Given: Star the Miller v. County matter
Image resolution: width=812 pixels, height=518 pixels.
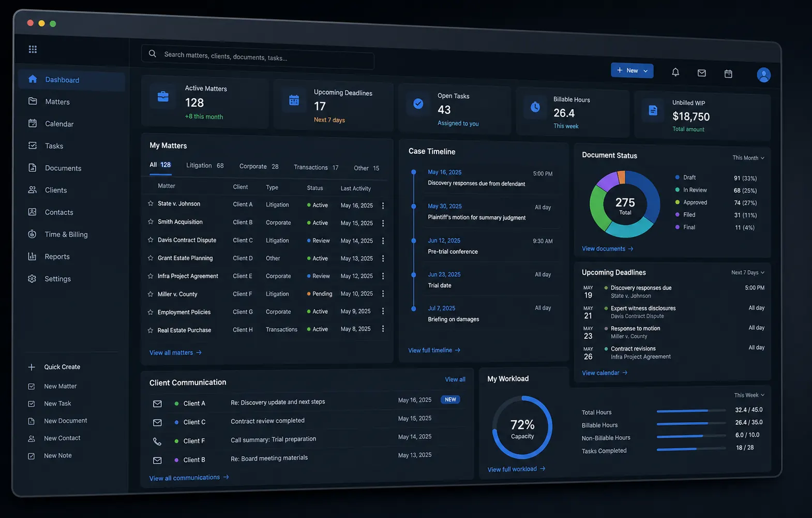Looking at the screenshot, I should [x=151, y=294].
